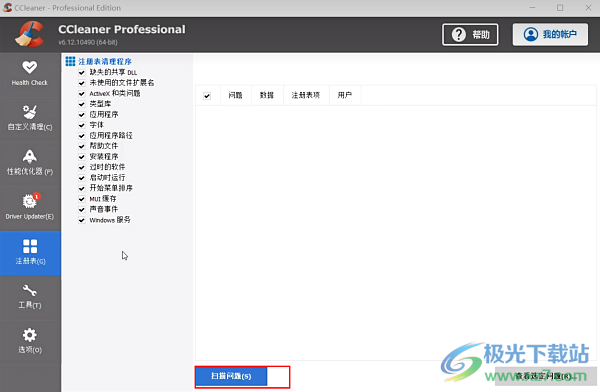This screenshot has width=600, height=392.
Task: Minimize the CCleaner window
Action: (x=532, y=8)
